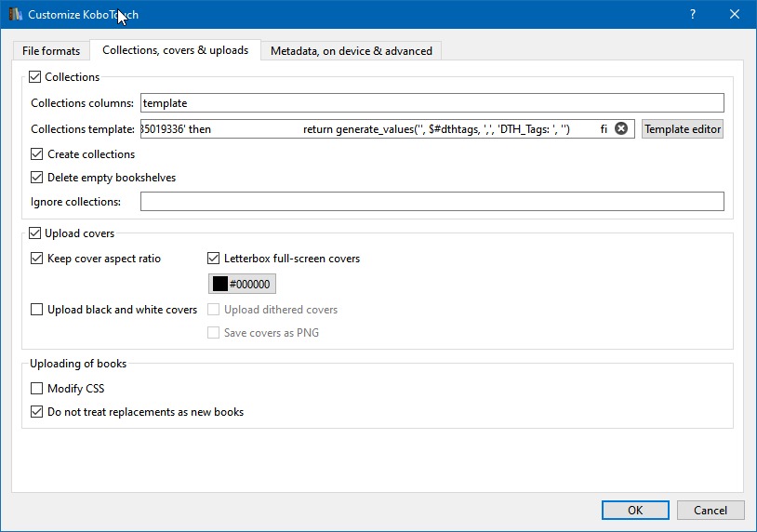Viewport: 757px width, 532px height.
Task: Uncheck Create collections
Action: (36, 154)
